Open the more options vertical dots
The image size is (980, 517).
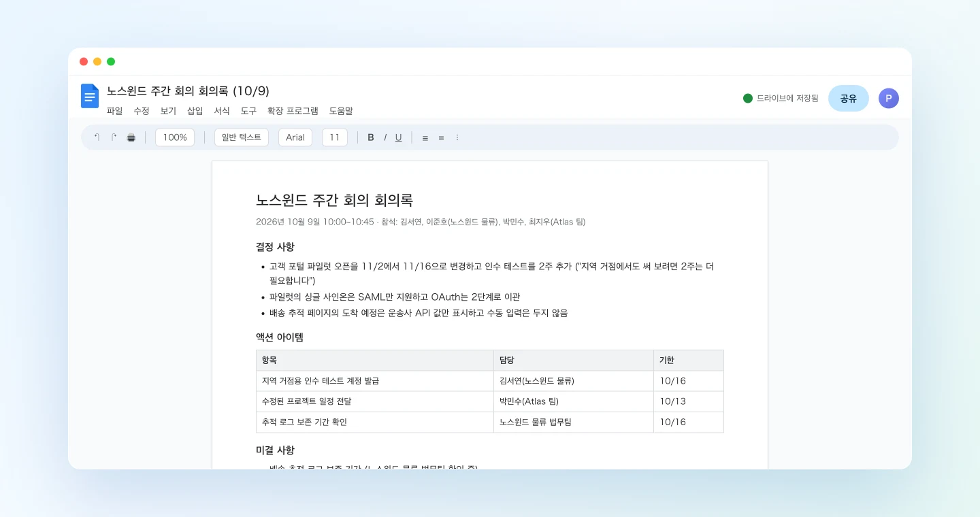click(457, 137)
